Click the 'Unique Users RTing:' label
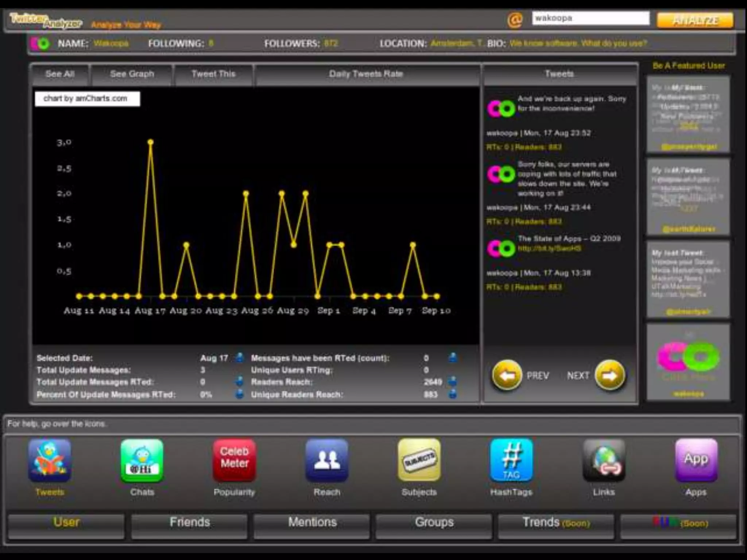 292,370
